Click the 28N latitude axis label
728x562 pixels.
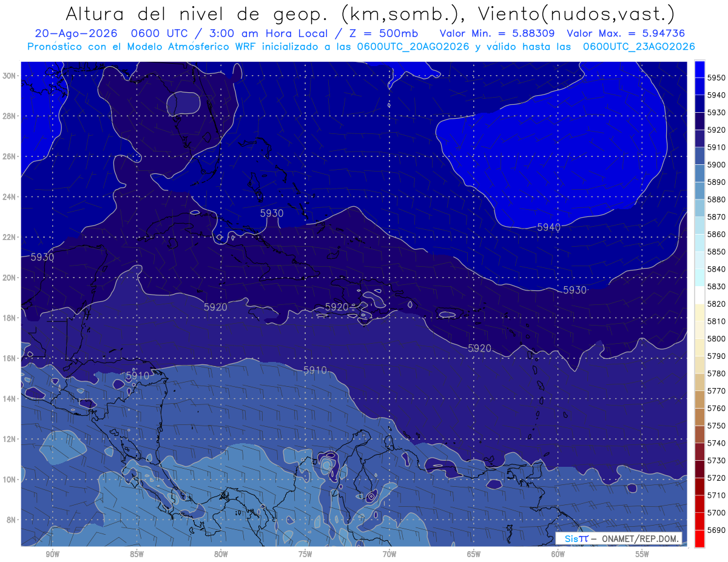[x=9, y=116]
